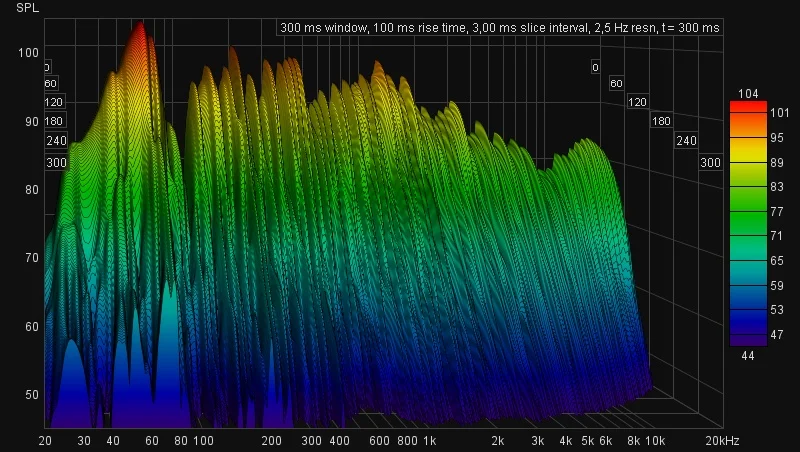Click the 89 value on color legend
The width and height of the screenshot is (800, 452).
777,162
